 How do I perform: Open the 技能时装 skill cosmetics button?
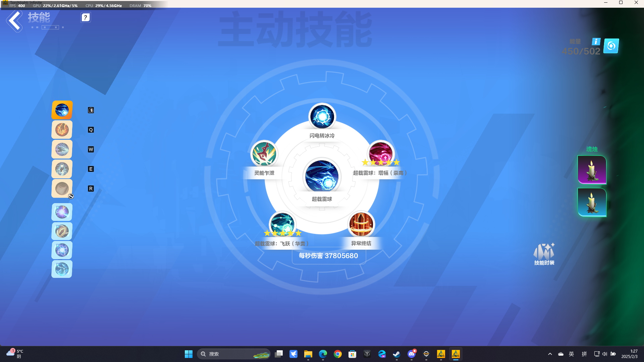[x=544, y=254]
